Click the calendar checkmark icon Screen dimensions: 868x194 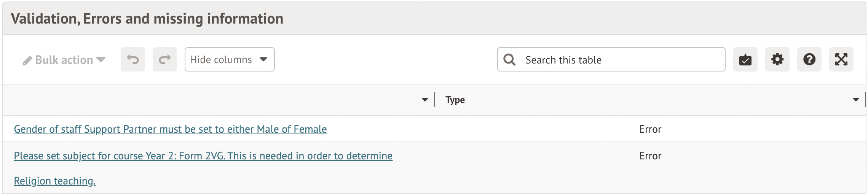pyautogui.click(x=745, y=59)
